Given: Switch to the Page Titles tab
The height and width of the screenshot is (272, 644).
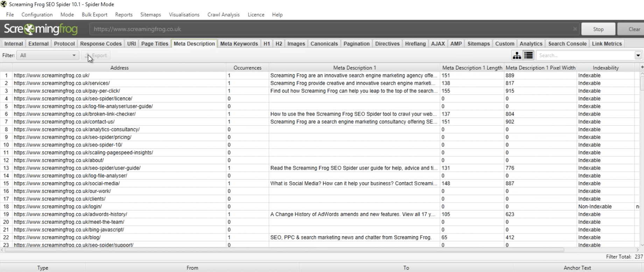Looking at the screenshot, I should [x=155, y=43].
